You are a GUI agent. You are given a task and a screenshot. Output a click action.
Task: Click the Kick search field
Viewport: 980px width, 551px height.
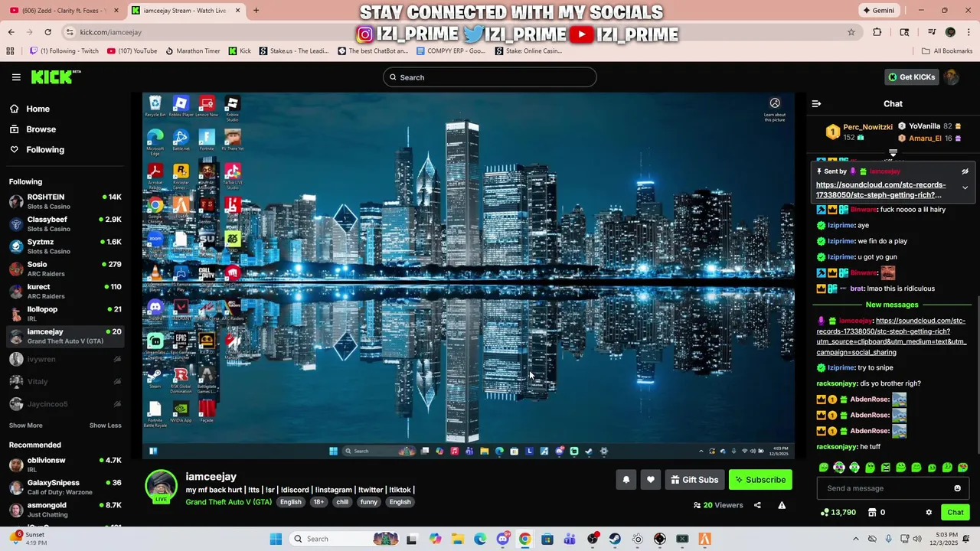pos(490,77)
